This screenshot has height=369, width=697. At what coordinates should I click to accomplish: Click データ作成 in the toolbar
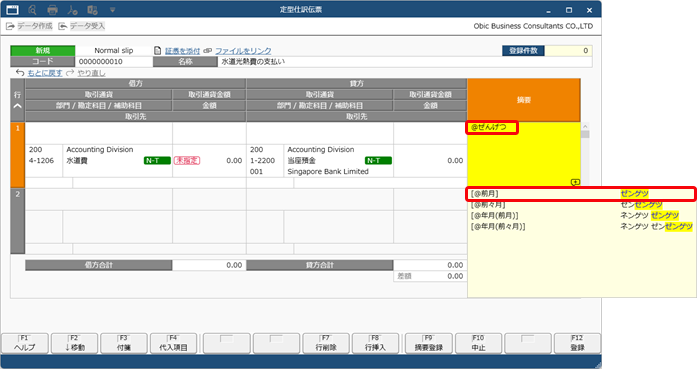click(x=29, y=26)
